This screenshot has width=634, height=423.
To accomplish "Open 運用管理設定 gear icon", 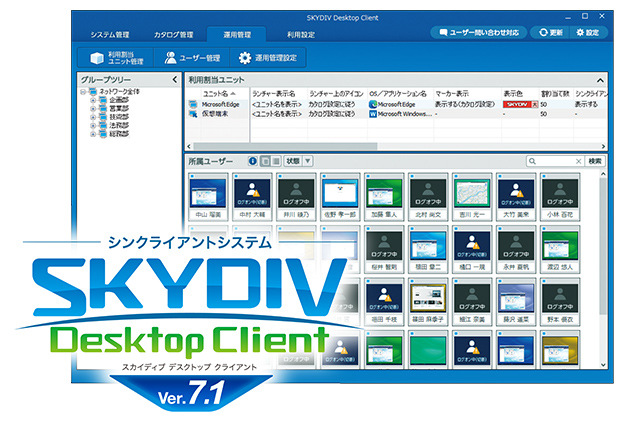I will 245,58.
